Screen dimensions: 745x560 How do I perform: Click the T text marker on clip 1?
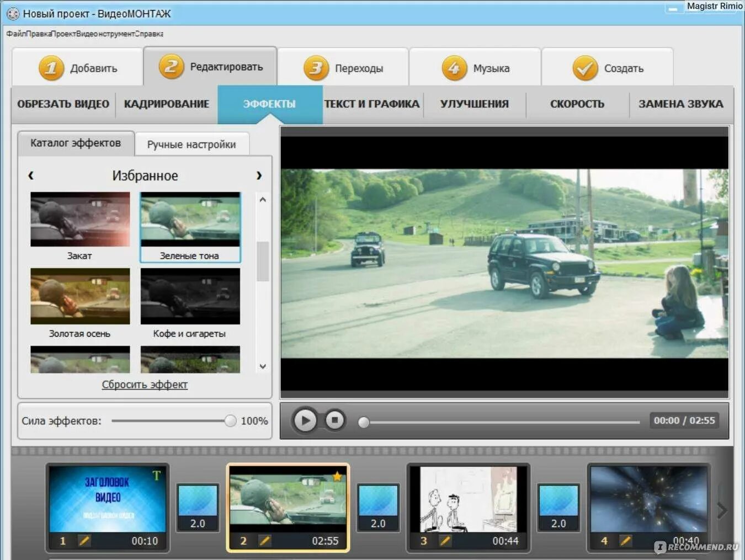[x=157, y=476]
